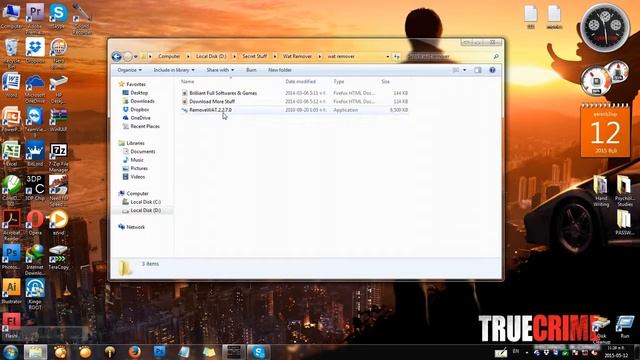Open the Psychology Studies desktop folder

pyautogui.click(x=624, y=191)
